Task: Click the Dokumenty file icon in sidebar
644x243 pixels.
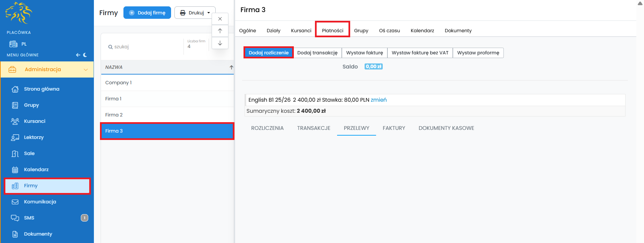Action: coord(15,234)
